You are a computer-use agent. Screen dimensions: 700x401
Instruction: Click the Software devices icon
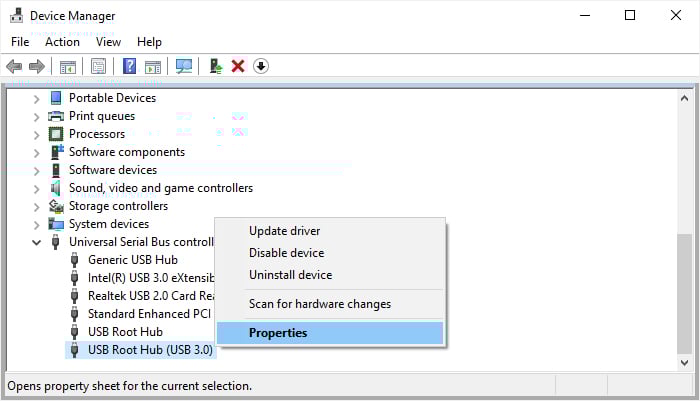(x=56, y=170)
